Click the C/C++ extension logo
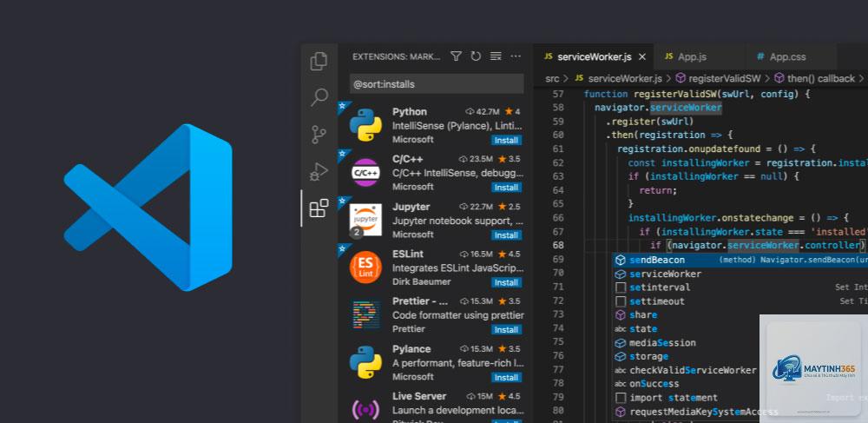 [365, 172]
